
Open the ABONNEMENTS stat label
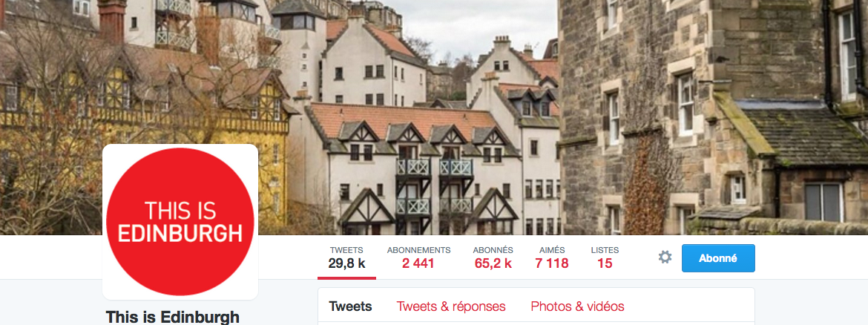419,250
